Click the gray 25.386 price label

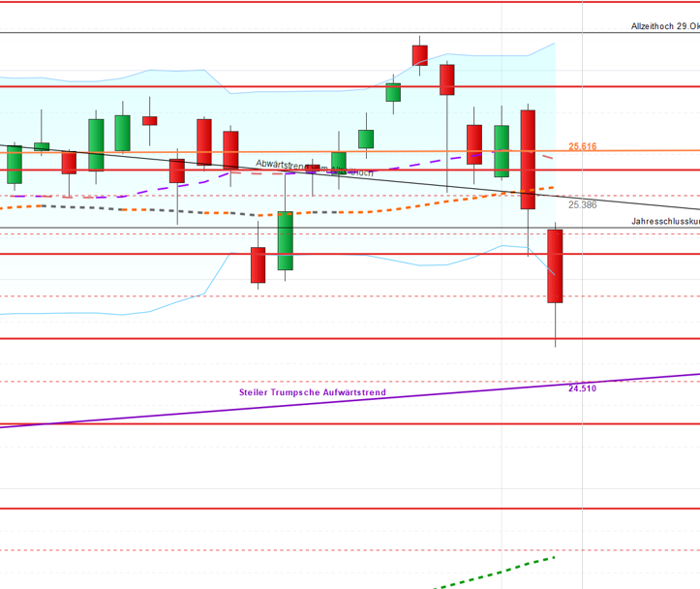tap(582, 205)
